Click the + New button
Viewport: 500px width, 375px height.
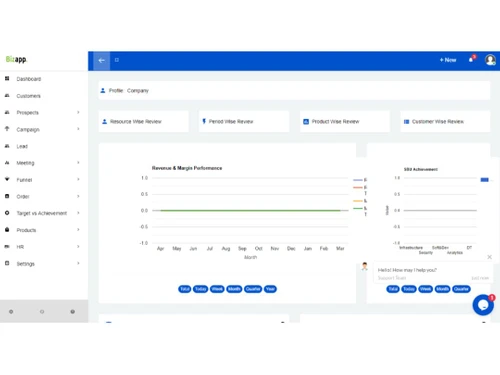click(448, 60)
